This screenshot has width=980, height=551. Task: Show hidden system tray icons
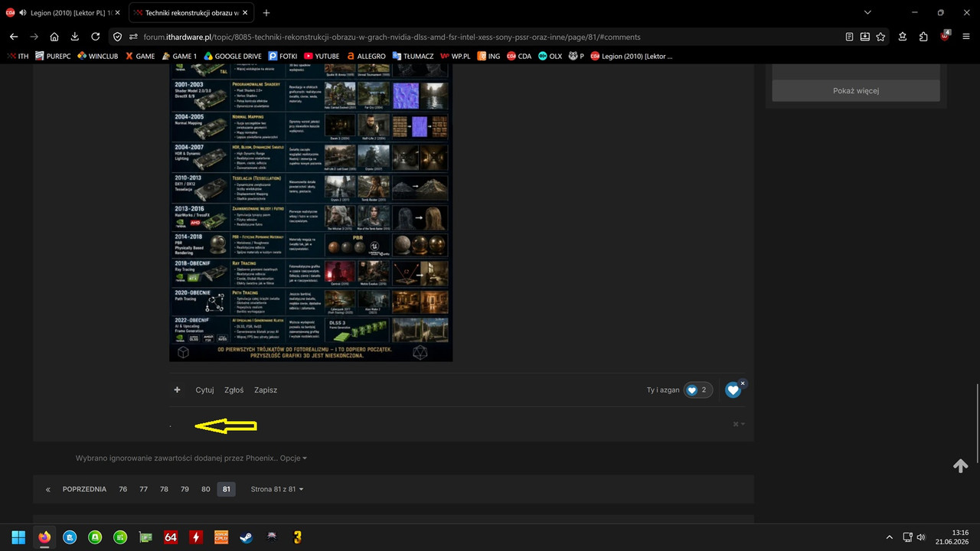tap(889, 537)
